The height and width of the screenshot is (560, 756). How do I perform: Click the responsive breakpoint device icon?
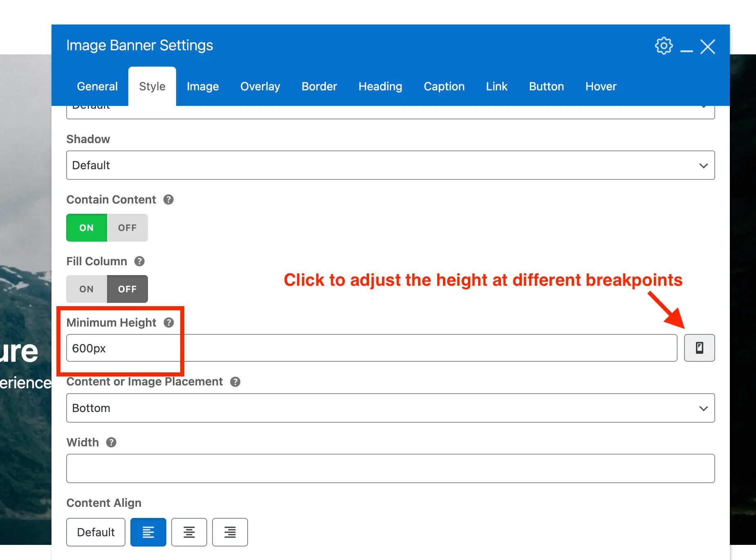coord(699,348)
